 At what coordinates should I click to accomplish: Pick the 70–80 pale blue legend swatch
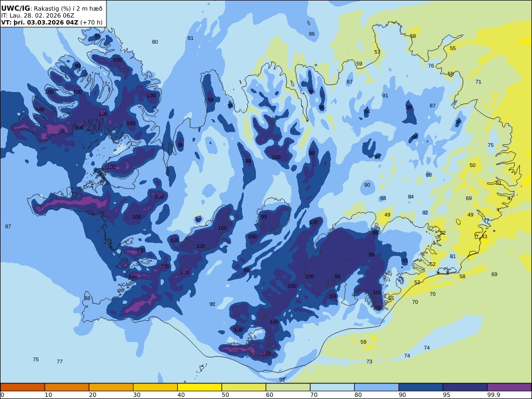tap(332, 387)
